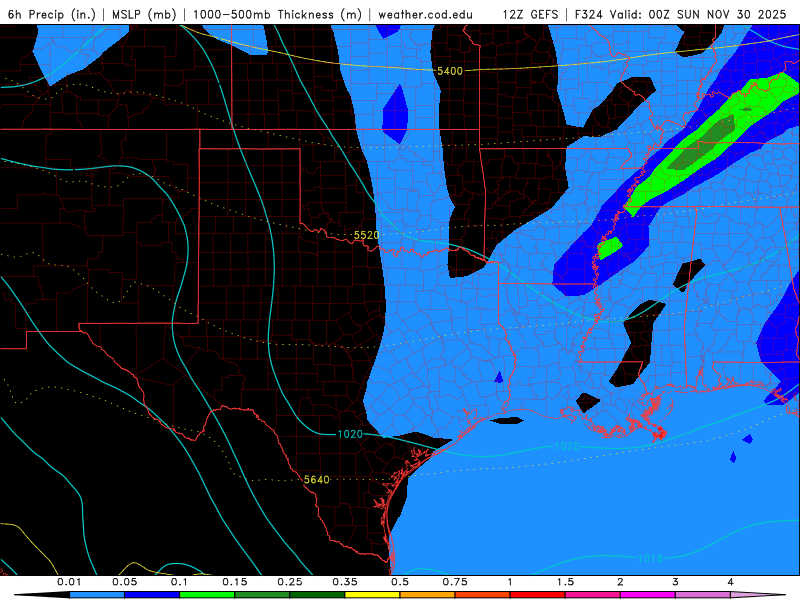The width and height of the screenshot is (800, 600).
Task: Click the 0.75 legend value
Action: (x=455, y=582)
